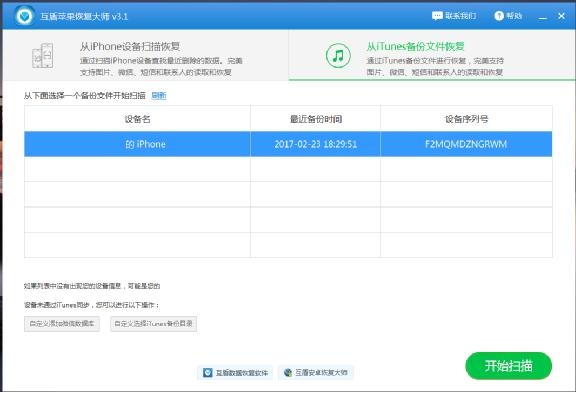Click the 刷新 refresh link
576x393 pixels.
click(x=159, y=95)
